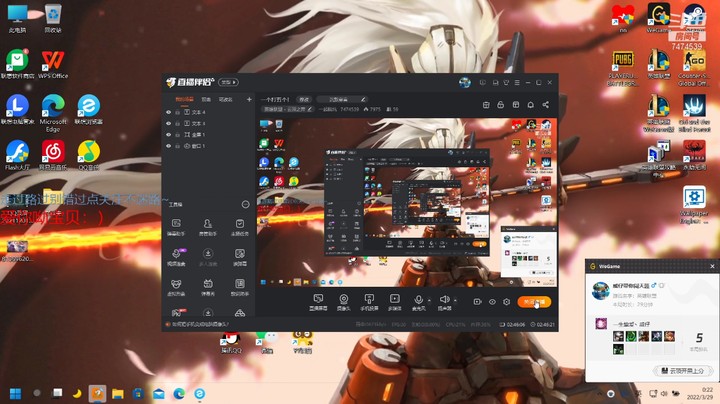Open the phone screen-cast (手机投屏) source
The width and height of the screenshot is (720, 404).
coord(369,299)
